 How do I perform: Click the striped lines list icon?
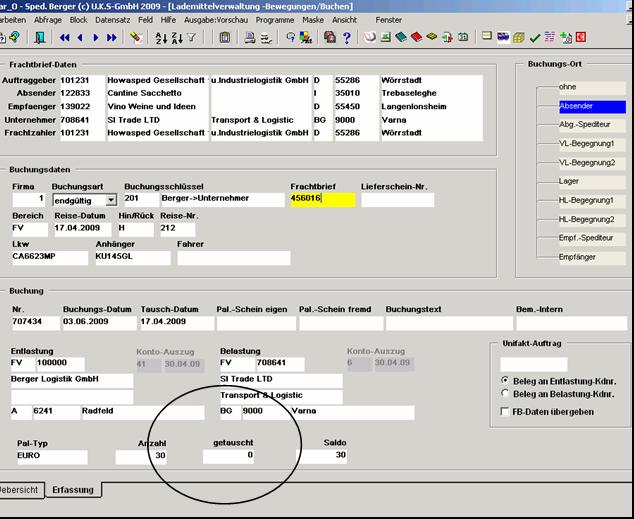550,37
